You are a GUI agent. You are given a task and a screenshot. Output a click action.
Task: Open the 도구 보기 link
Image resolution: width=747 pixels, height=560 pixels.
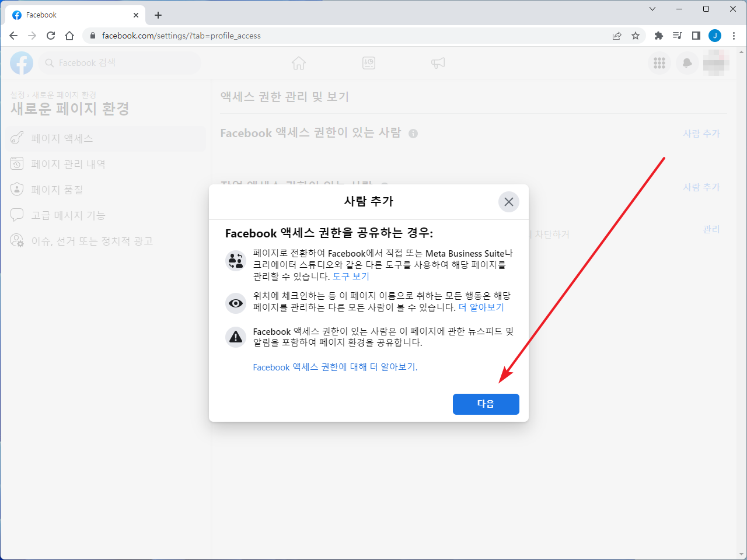click(x=351, y=276)
